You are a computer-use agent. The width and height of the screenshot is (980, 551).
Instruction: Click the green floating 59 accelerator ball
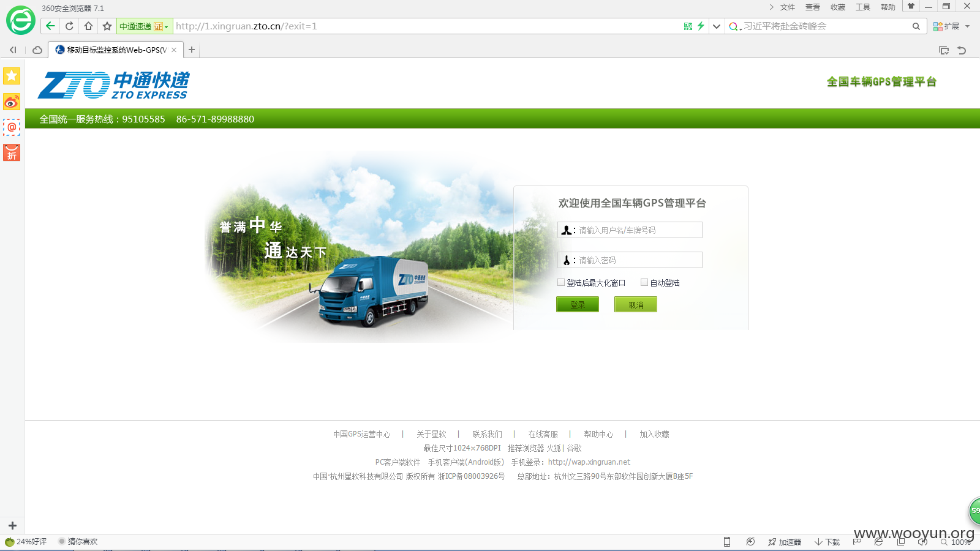[x=974, y=511]
